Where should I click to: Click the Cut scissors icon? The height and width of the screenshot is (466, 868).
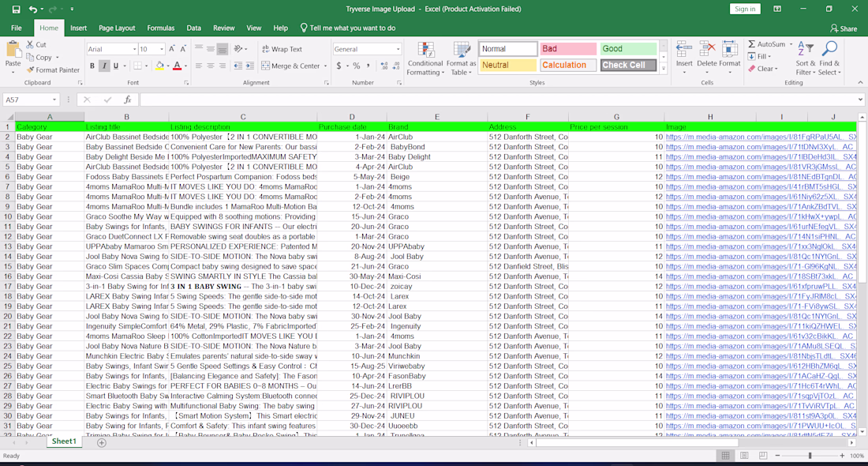30,44
